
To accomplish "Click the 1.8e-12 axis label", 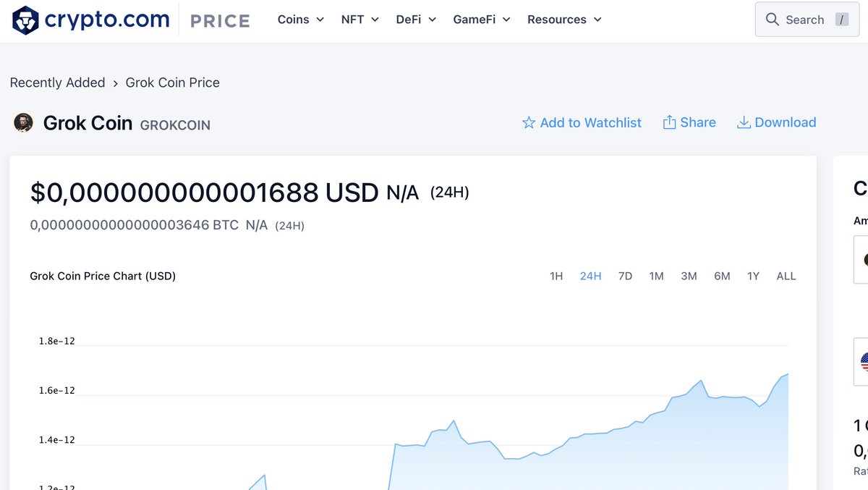I will (x=56, y=341).
